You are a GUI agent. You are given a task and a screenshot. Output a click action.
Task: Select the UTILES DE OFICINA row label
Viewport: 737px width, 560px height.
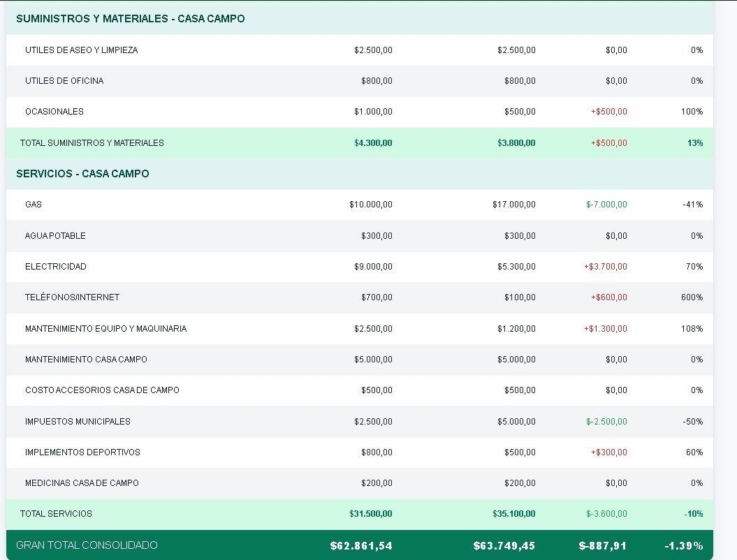(64, 81)
